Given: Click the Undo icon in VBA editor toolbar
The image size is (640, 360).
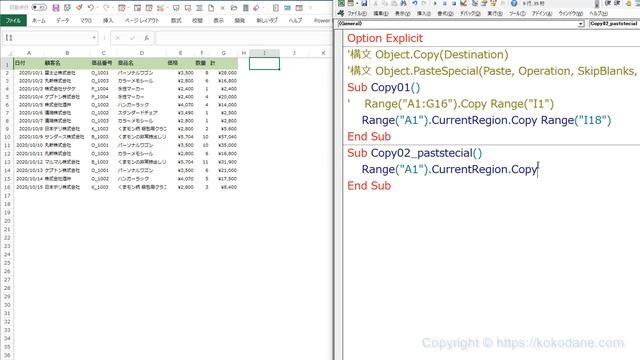Looking at the screenshot, I should (415, 3).
